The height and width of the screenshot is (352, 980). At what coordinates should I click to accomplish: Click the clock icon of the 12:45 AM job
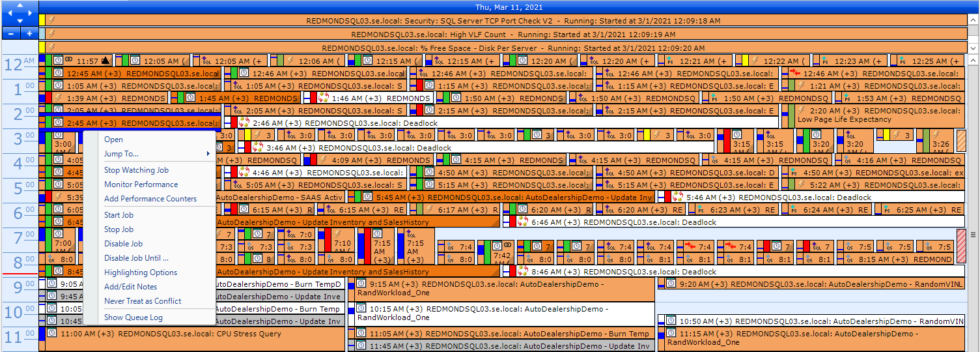tap(58, 74)
